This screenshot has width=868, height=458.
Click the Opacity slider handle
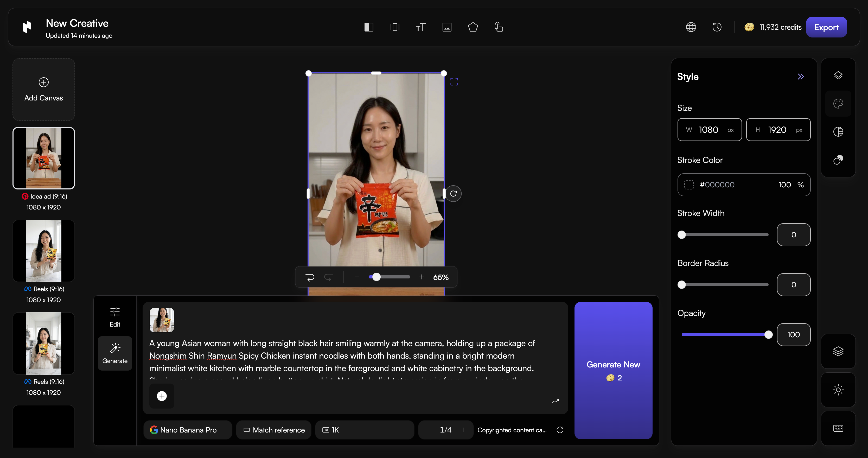769,334
